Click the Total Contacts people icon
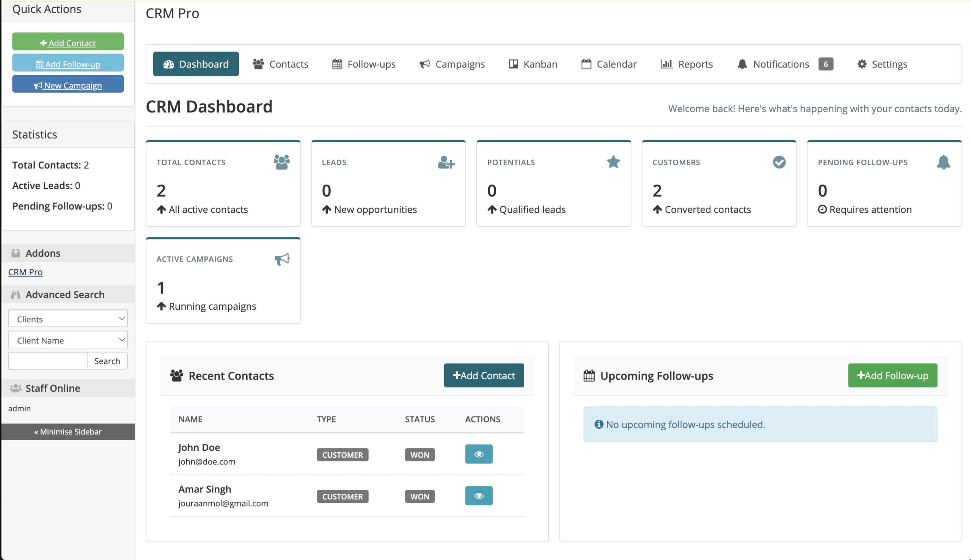971x560 pixels. (x=281, y=162)
